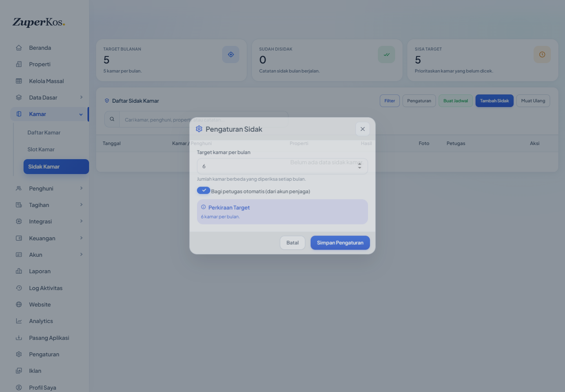Collapse the Kamar menu chevron

81,114
